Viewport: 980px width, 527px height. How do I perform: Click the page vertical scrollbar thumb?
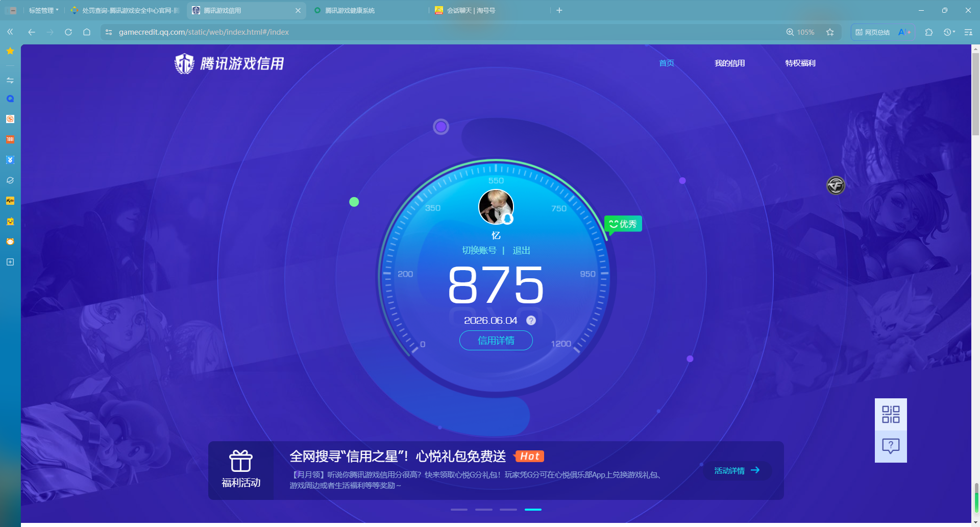click(976, 93)
